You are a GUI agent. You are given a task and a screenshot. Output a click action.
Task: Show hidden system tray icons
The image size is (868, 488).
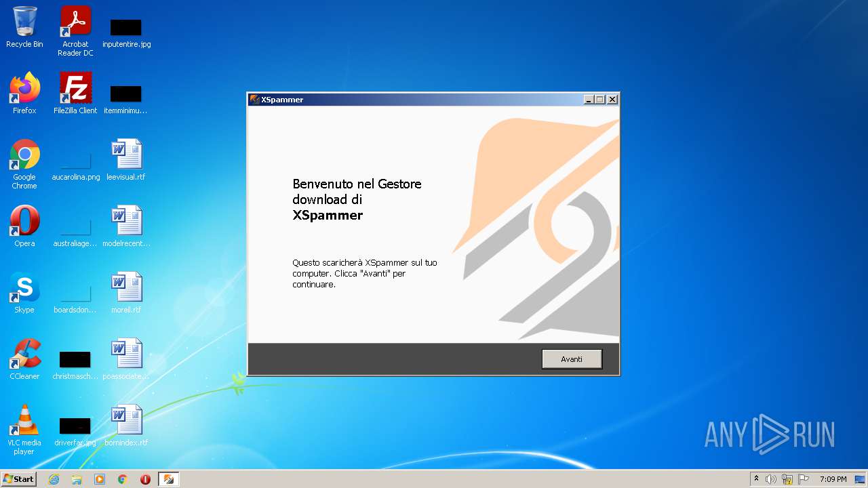(x=756, y=479)
